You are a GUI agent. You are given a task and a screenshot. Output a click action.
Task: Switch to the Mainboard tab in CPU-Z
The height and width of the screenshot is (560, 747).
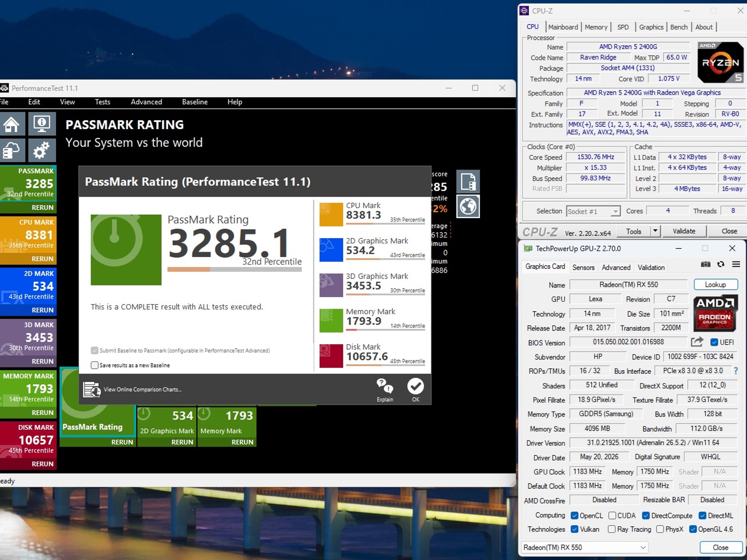[x=563, y=27]
